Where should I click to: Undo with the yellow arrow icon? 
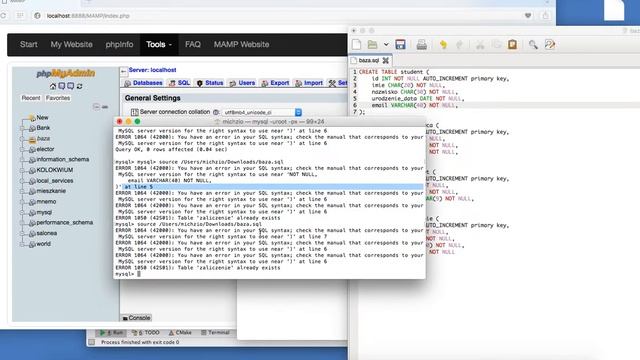coord(443,45)
